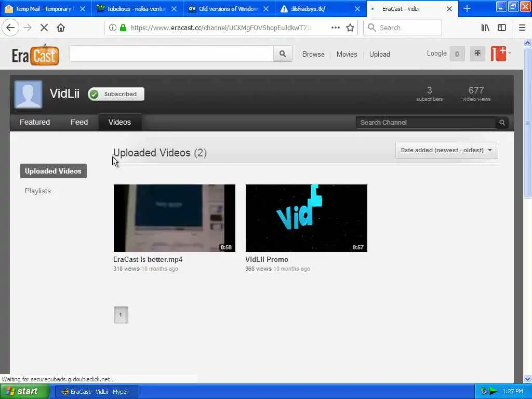Select Uploaded Videos in sidebar

click(54, 171)
